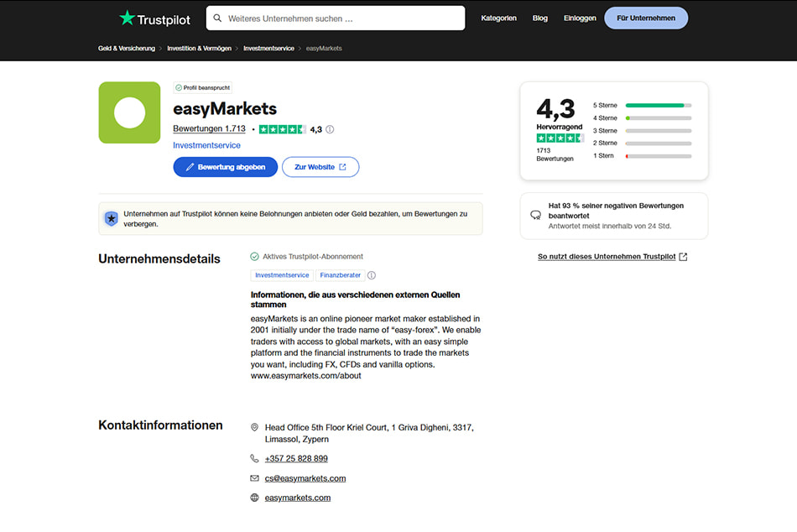The height and width of the screenshot is (532, 797).
Task: Select Einloggen in the header
Action: click(x=580, y=18)
